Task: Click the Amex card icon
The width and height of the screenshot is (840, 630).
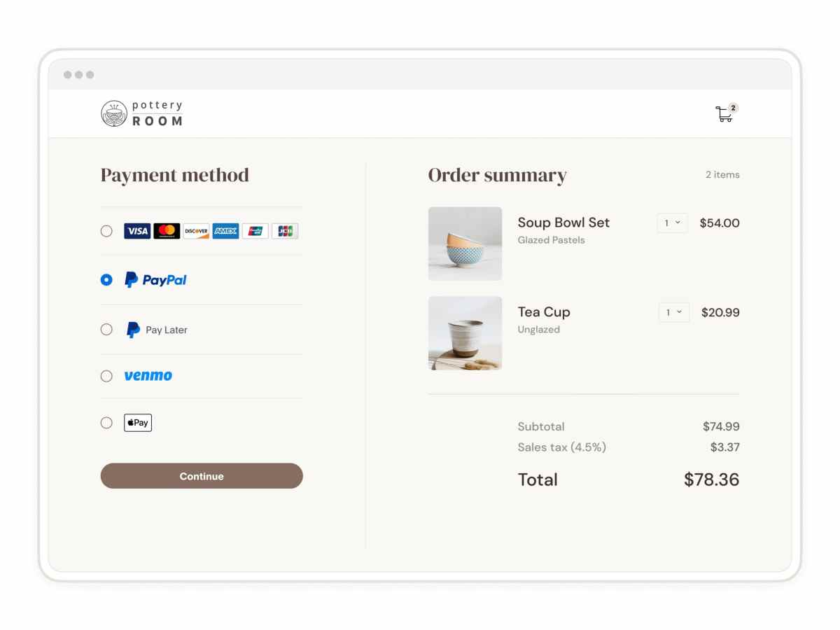Action: pos(225,231)
